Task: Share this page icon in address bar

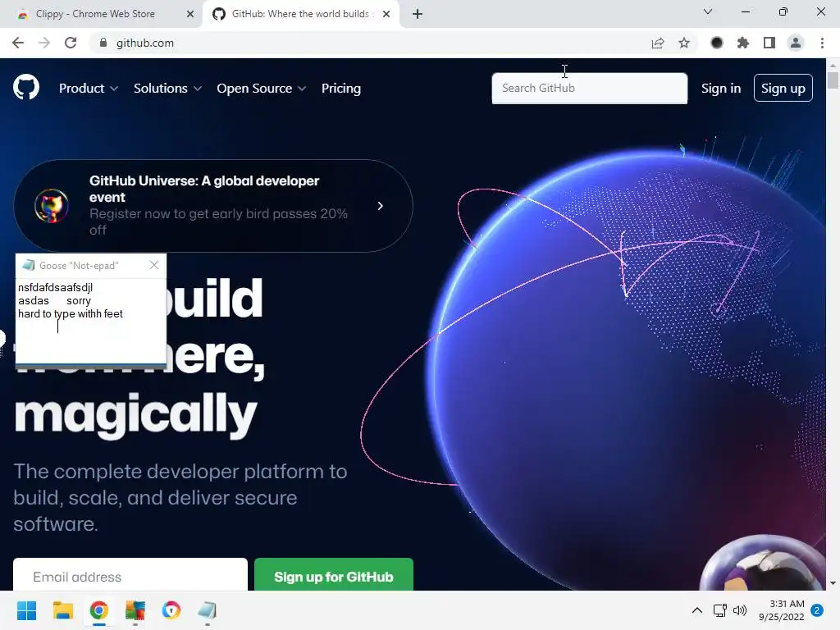Action: [x=658, y=43]
